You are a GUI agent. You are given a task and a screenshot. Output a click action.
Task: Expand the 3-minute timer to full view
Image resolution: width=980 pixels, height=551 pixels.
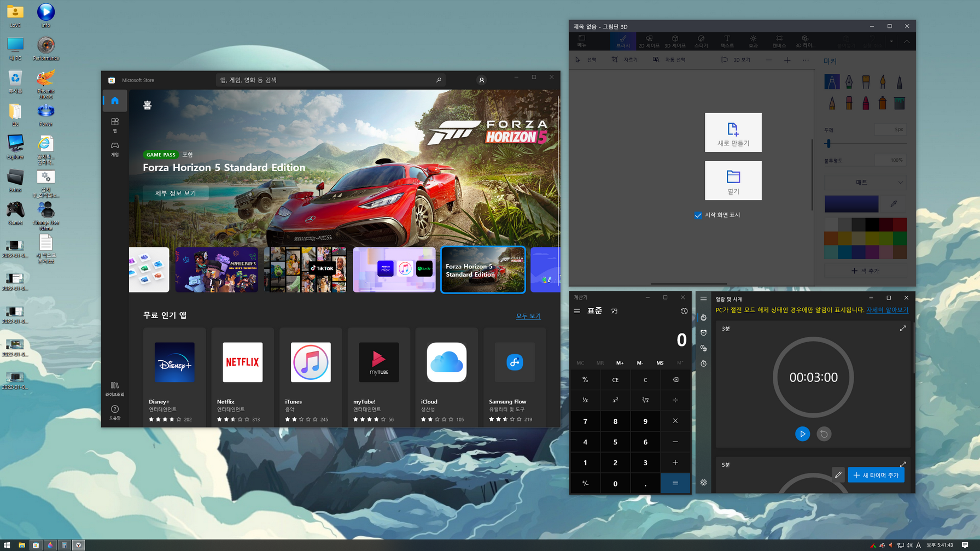tap(903, 328)
